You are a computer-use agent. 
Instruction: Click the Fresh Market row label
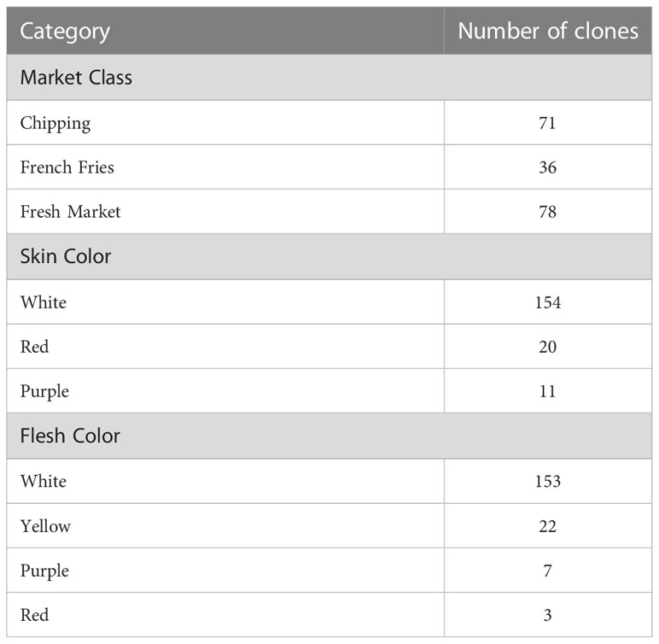pos(70,212)
